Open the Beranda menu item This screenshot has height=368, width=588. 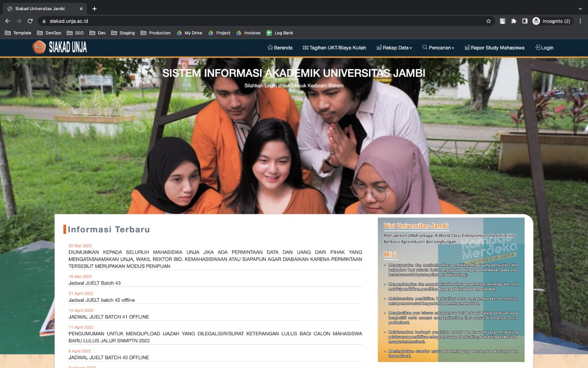click(280, 48)
